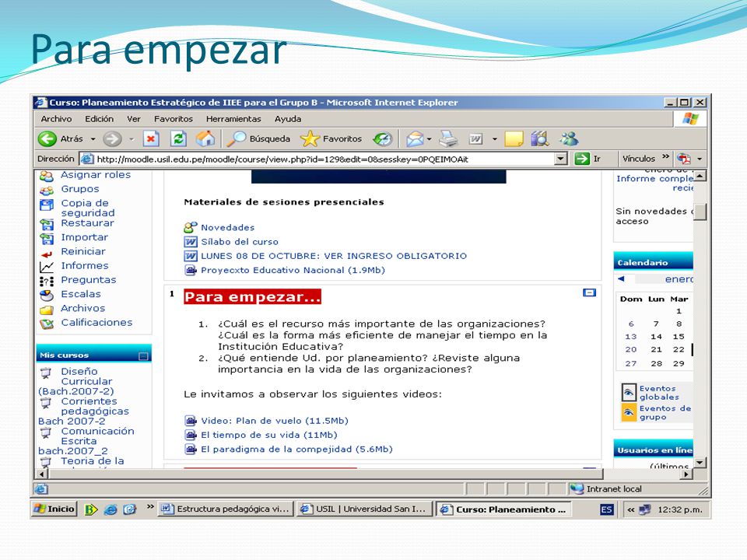This screenshot has width=747, height=560.
Task: Click the Reiniciar red arrow icon
Action: click(46, 254)
